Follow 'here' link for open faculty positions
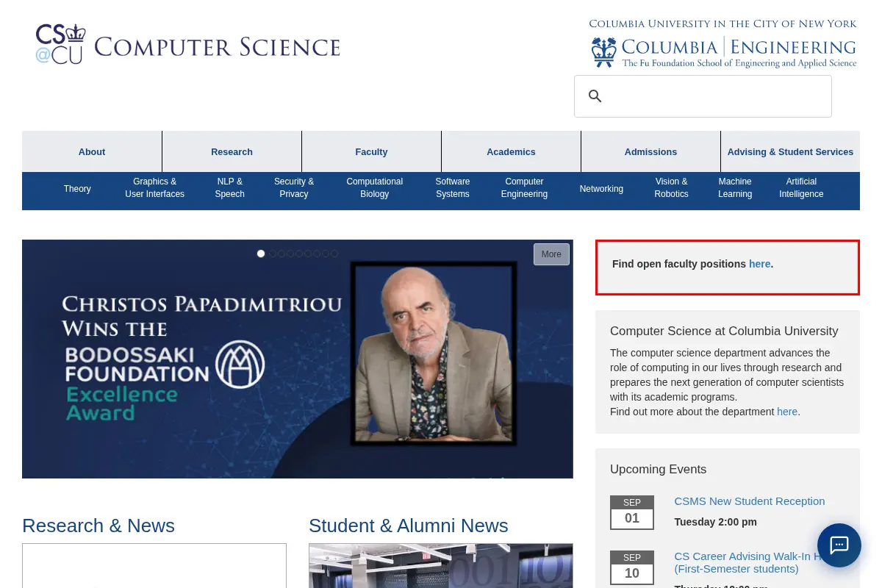Viewport: 882px width, 588px height. [x=759, y=264]
